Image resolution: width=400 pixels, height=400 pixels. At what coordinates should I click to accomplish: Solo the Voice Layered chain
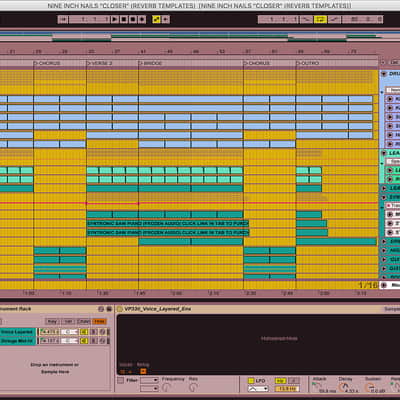click(x=94, y=332)
